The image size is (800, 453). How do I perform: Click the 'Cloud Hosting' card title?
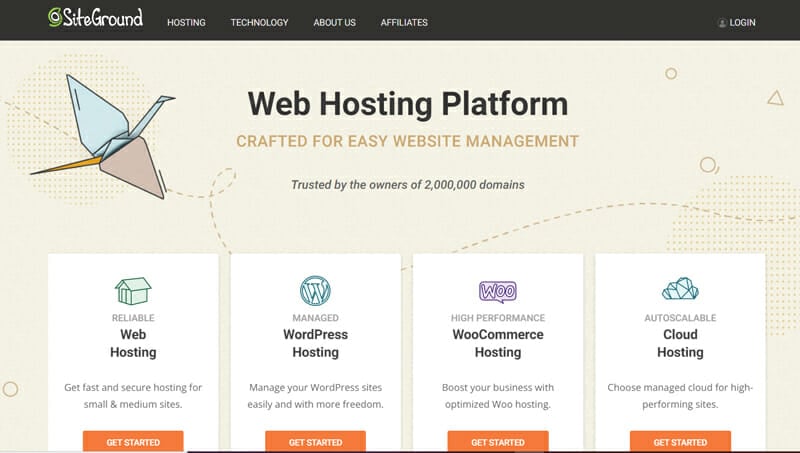coord(680,343)
